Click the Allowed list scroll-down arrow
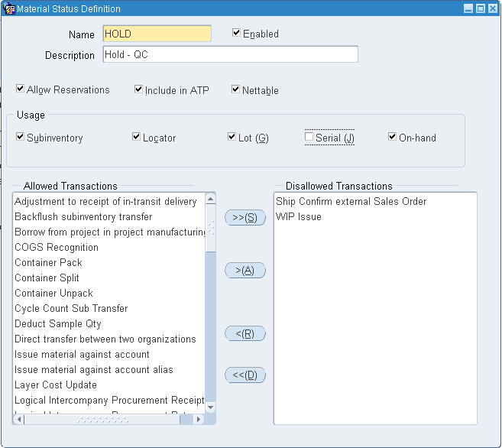The width and height of the screenshot is (502, 448). tap(210, 407)
